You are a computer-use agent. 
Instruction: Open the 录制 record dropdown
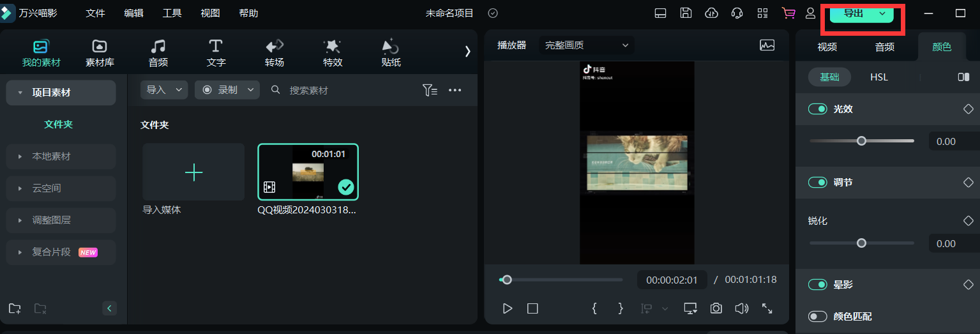coord(227,90)
